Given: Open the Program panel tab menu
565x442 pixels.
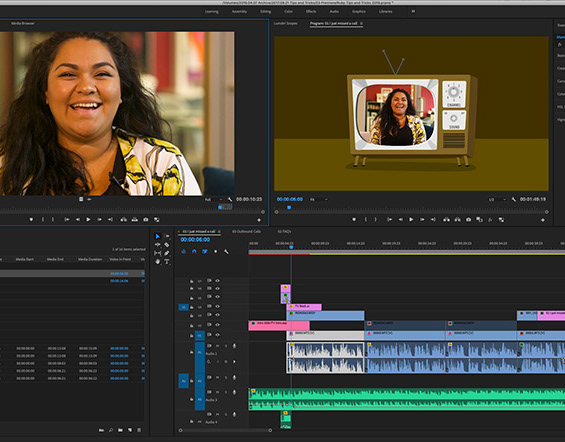Looking at the screenshot, I should tap(361, 23).
